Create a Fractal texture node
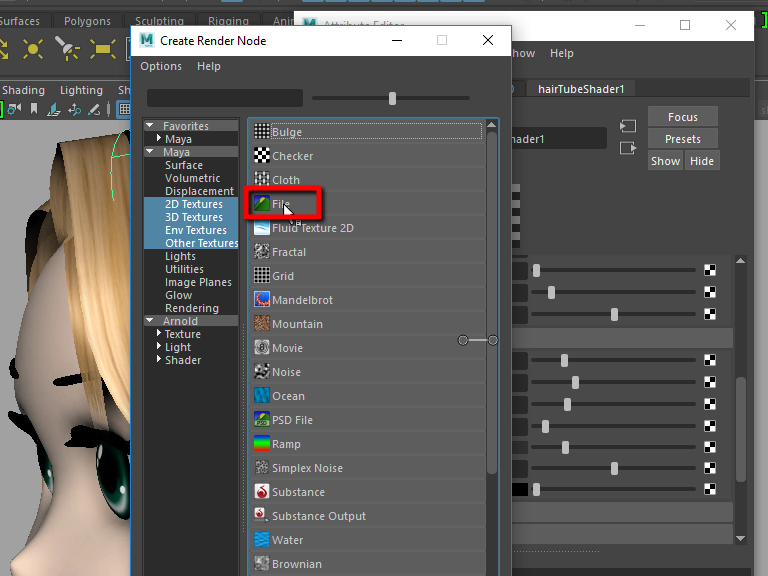 (367, 252)
